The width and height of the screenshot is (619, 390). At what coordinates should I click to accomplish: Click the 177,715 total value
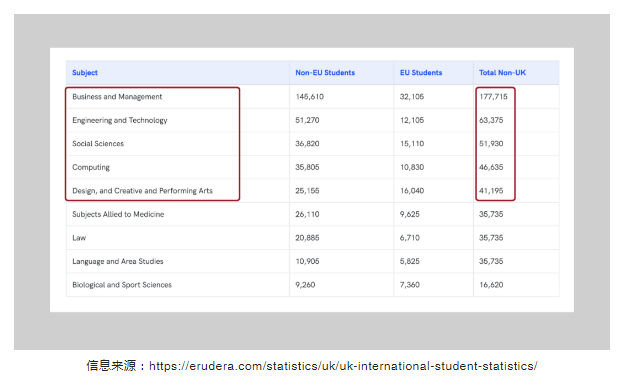coord(493,97)
